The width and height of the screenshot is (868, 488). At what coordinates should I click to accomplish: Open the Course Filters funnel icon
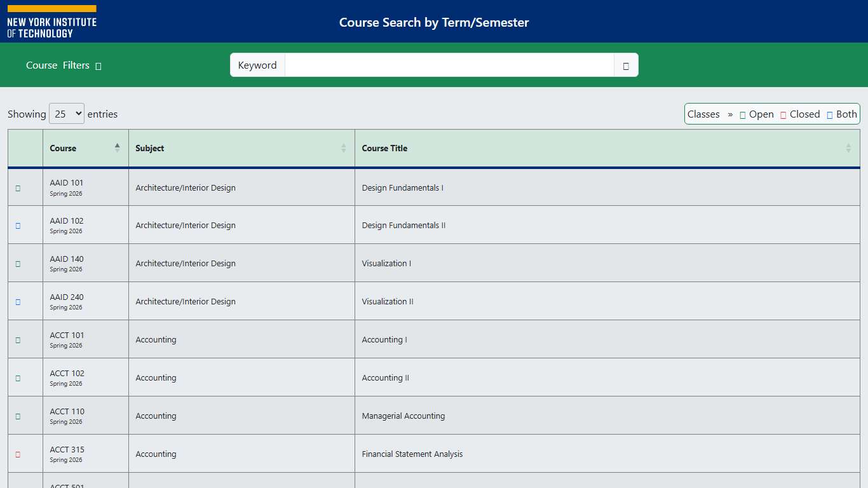tap(97, 65)
